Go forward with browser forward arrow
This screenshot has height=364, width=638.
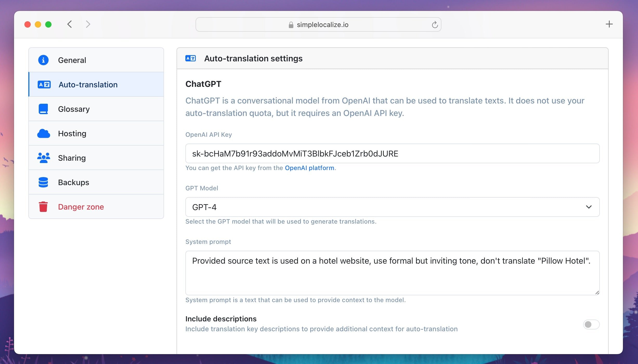[x=88, y=24]
